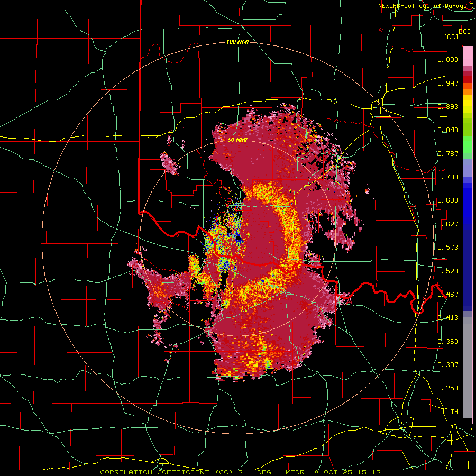
Task: Select the 0.253 scale value
Action: (x=448, y=388)
